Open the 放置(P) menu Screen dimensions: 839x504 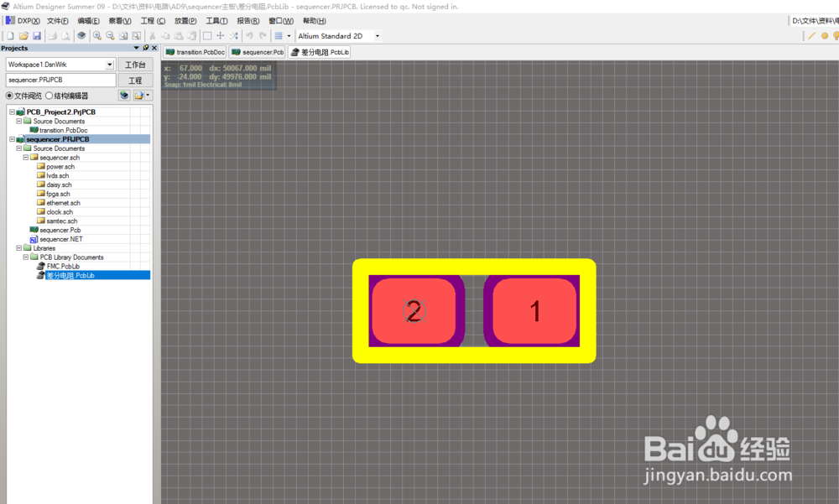point(185,21)
